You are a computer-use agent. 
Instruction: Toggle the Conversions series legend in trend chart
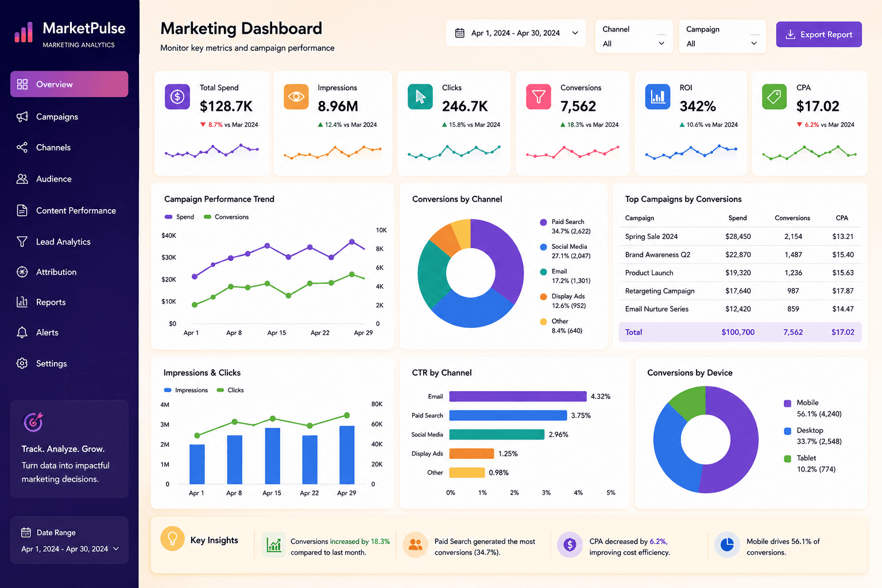coord(226,217)
